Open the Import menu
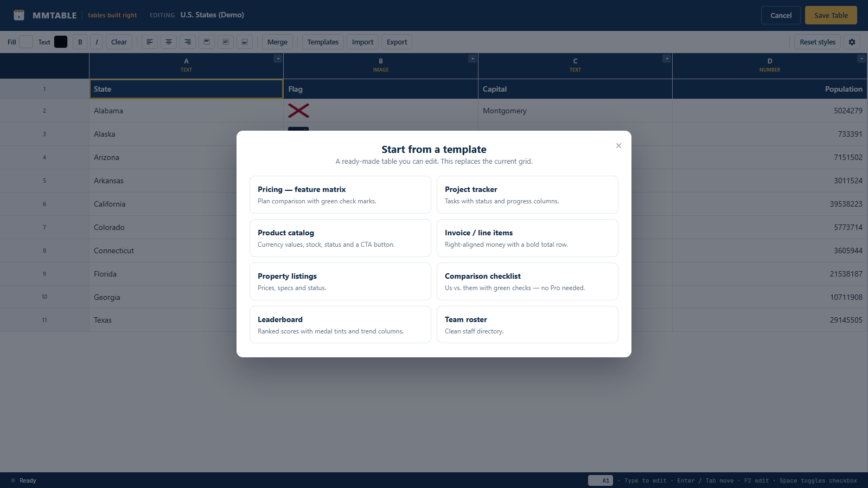The image size is (868, 488). tap(362, 42)
